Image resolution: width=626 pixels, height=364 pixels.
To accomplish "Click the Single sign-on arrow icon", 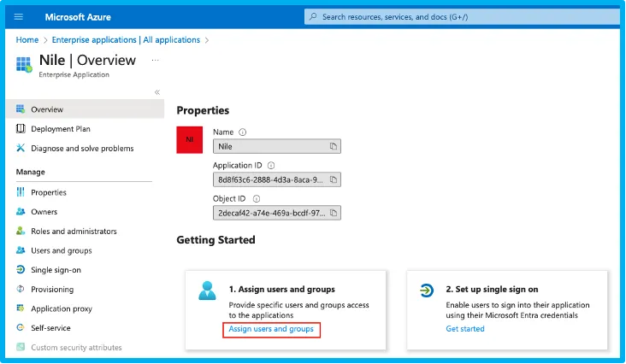I will coord(21,269).
